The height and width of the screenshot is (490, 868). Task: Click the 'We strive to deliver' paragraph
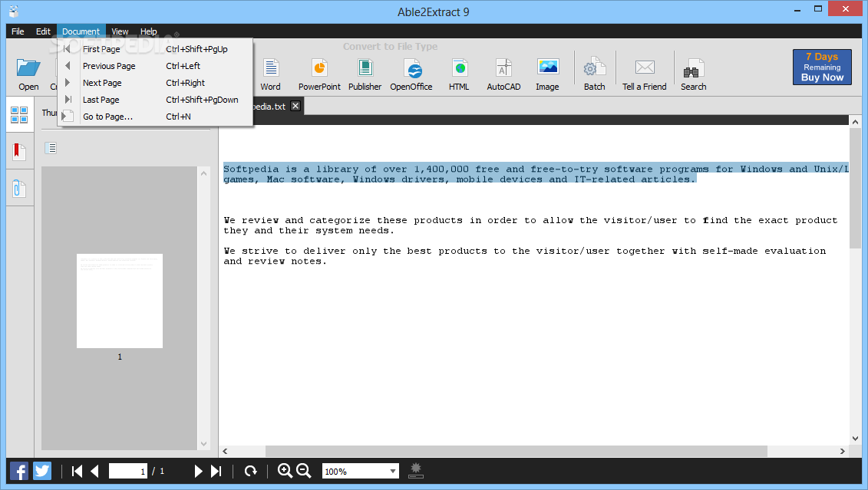[525, 255]
